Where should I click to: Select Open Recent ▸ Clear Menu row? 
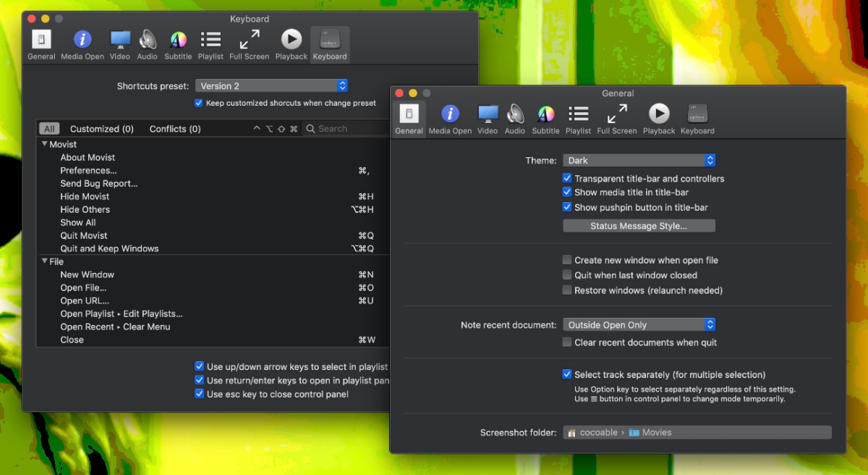point(213,327)
